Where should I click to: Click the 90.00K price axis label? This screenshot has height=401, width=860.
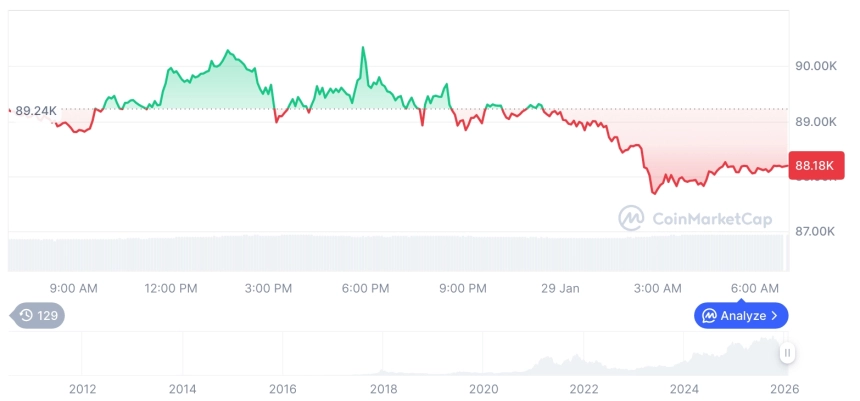pos(815,66)
